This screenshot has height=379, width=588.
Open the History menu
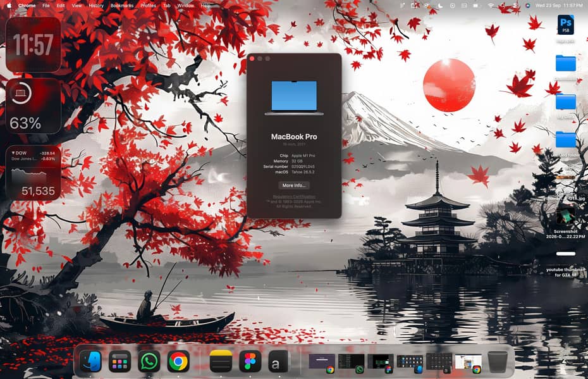click(95, 6)
